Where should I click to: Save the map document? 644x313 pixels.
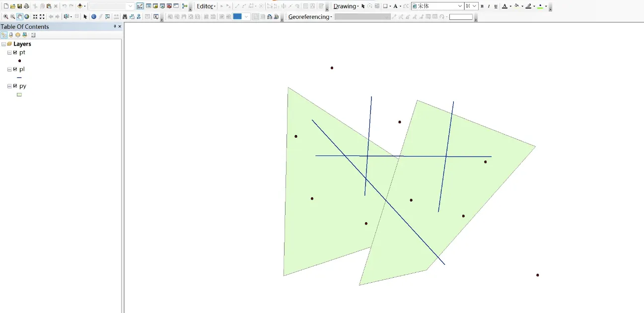pyautogui.click(x=19, y=6)
